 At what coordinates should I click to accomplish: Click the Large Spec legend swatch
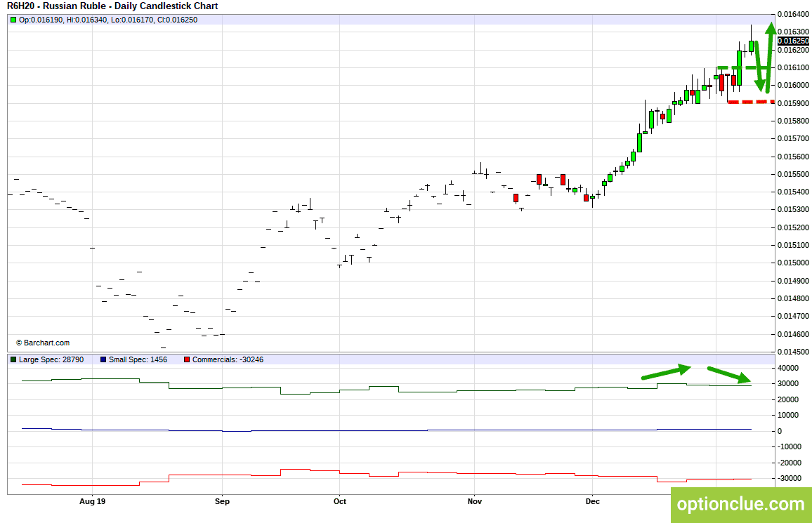point(13,359)
